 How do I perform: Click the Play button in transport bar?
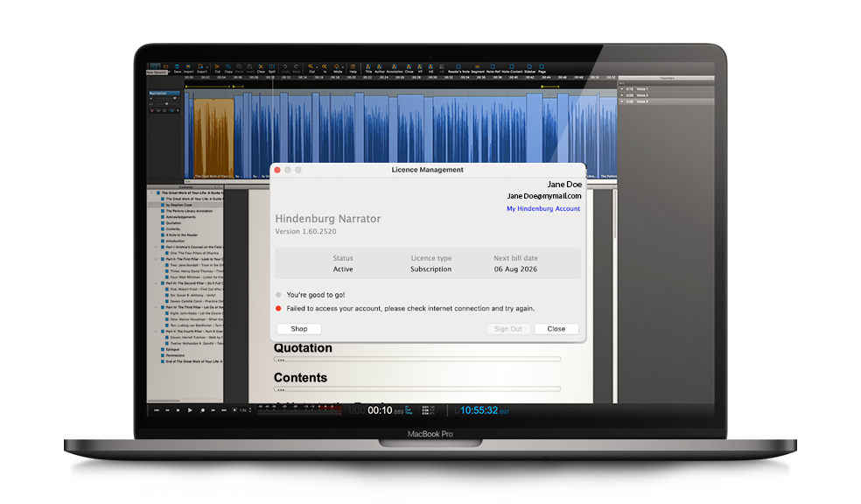click(x=190, y=410)
